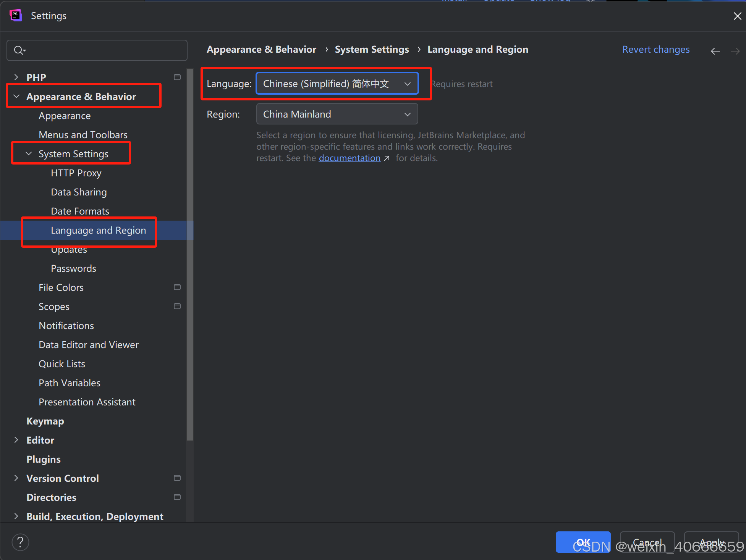
Task: Open the Language dropdown
Action: coord(337,84)
